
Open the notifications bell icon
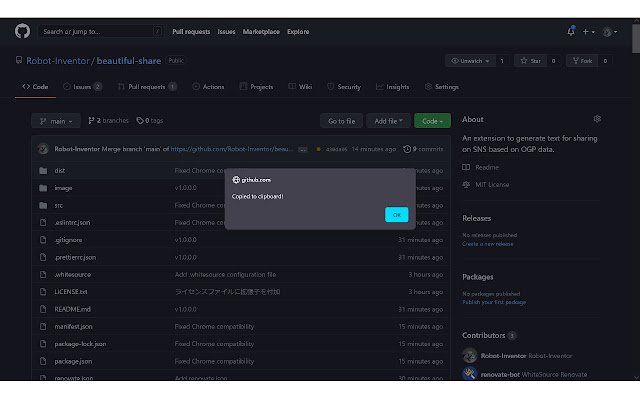[x=571, y=31]
